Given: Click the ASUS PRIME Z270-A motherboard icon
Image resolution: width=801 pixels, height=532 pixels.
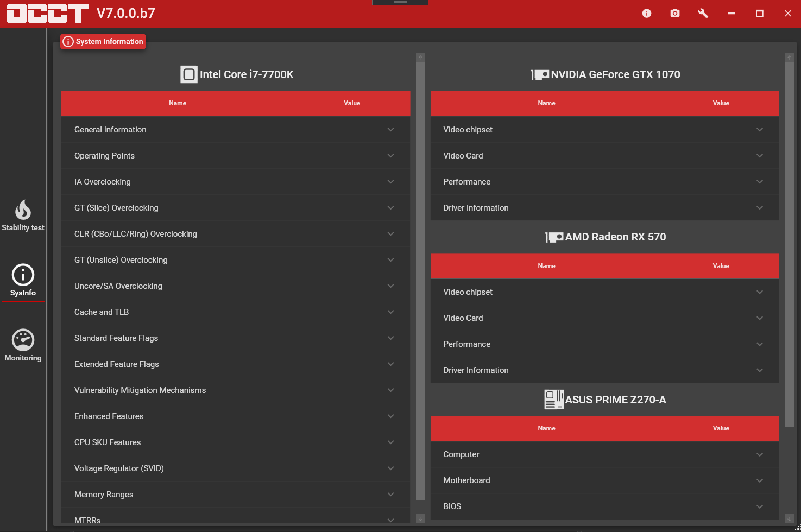Looking at the screenshot, I should 554,400.
